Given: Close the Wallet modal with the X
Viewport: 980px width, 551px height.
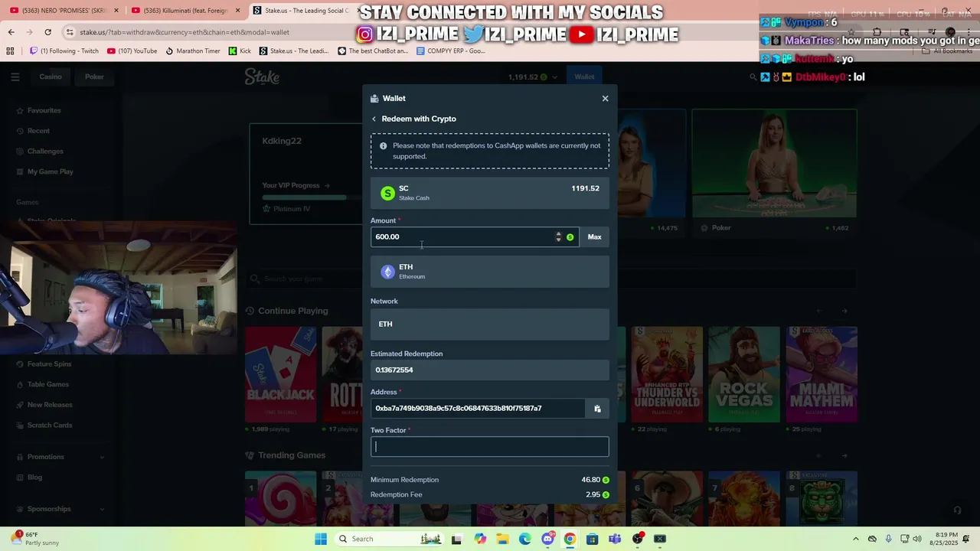Looking at the screenshot, I should click(605, 98).
